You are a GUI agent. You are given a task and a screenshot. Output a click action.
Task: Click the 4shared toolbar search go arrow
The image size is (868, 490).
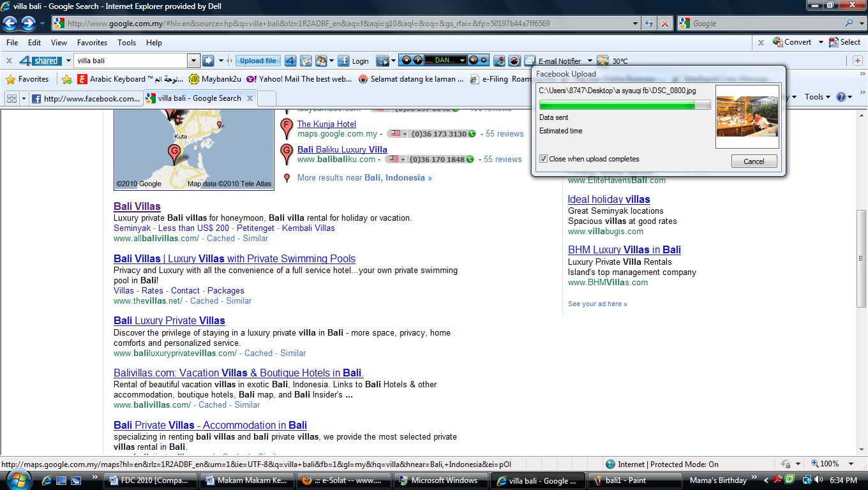point(208,61)
